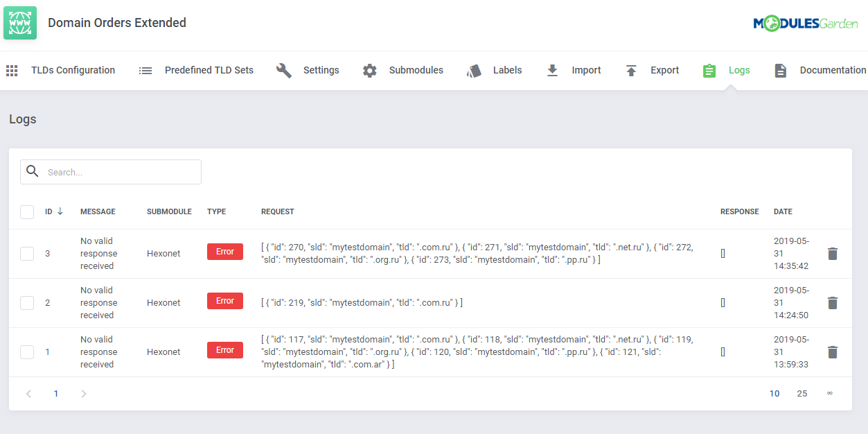
Task: Click the Request column header
Action: click(277, 211)
